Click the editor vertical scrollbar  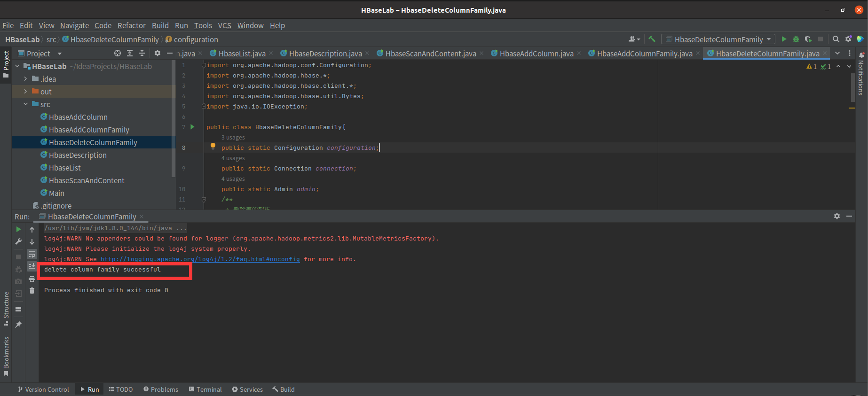point(852,87)
